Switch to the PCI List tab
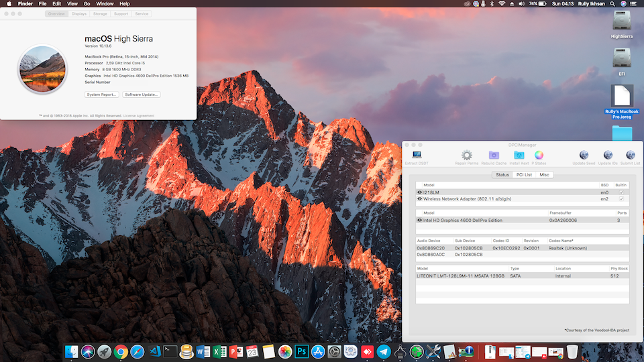The width and height of the screenshot is (644, 362). pyautogui.click(x=524, y=174)
